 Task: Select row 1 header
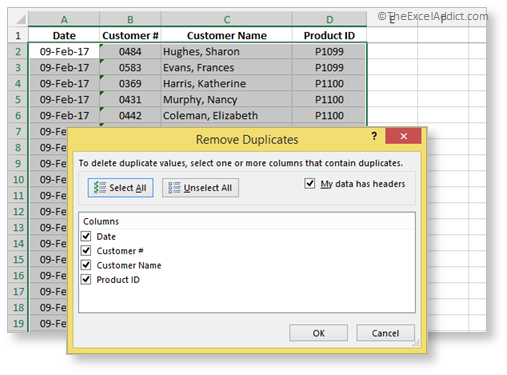point(18,35)
